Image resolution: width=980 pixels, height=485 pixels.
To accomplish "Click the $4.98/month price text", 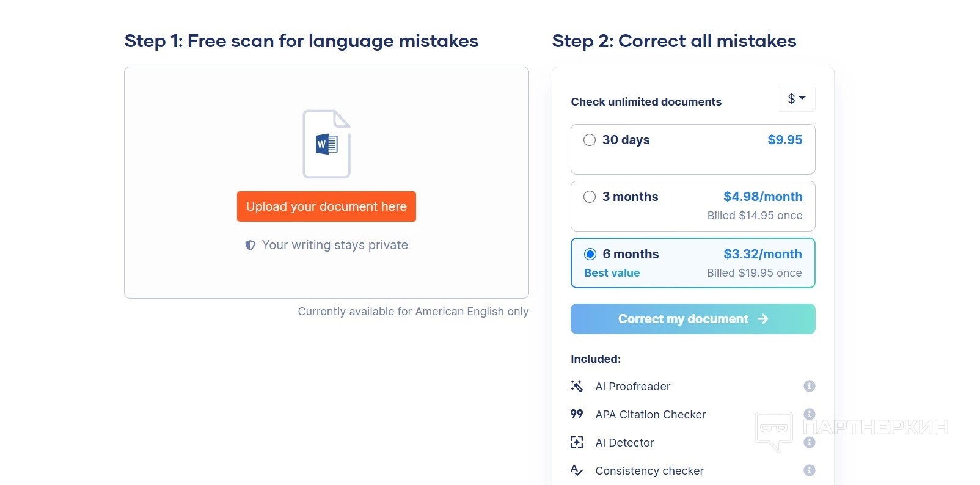I will [x=762, y=197].
